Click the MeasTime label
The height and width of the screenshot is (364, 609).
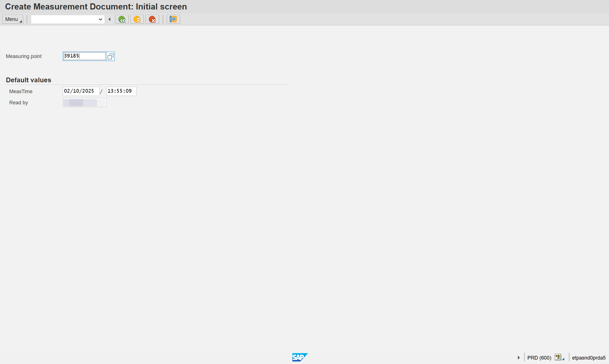[21, 91]
